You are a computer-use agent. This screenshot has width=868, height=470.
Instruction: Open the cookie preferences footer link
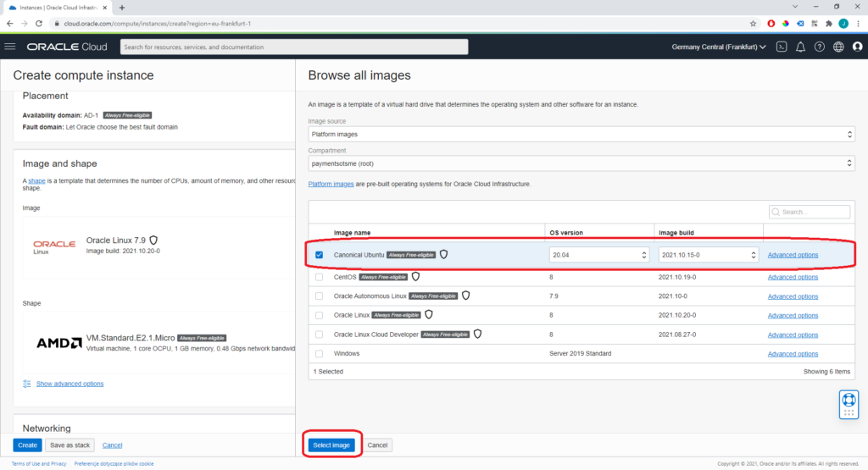[x=114, y=464]
